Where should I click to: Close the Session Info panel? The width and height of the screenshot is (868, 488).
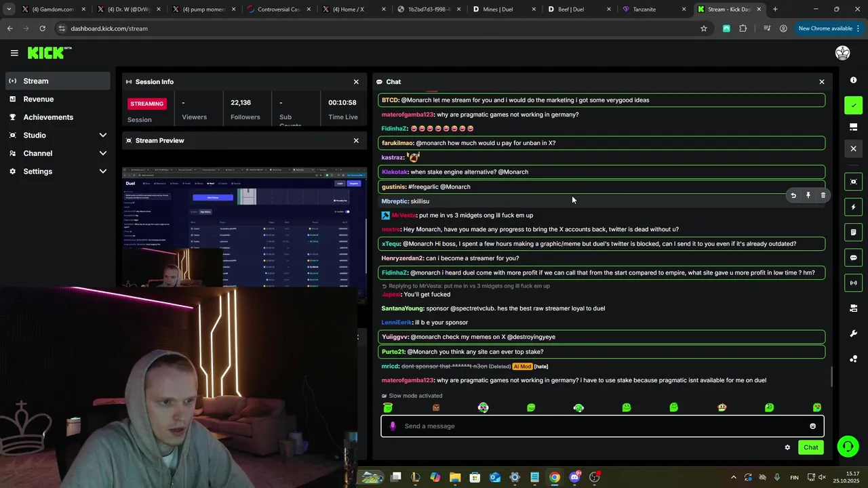(x=356, y=81)
